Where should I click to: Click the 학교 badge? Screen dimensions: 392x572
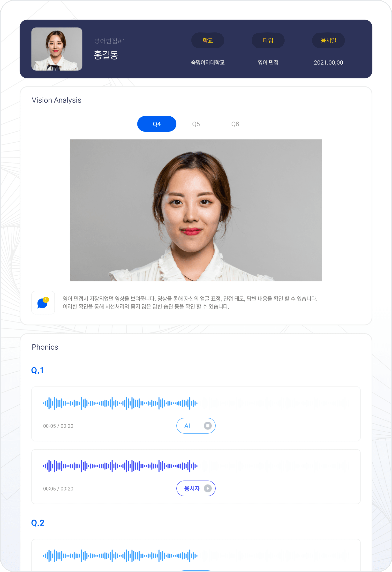click(208, 40)
